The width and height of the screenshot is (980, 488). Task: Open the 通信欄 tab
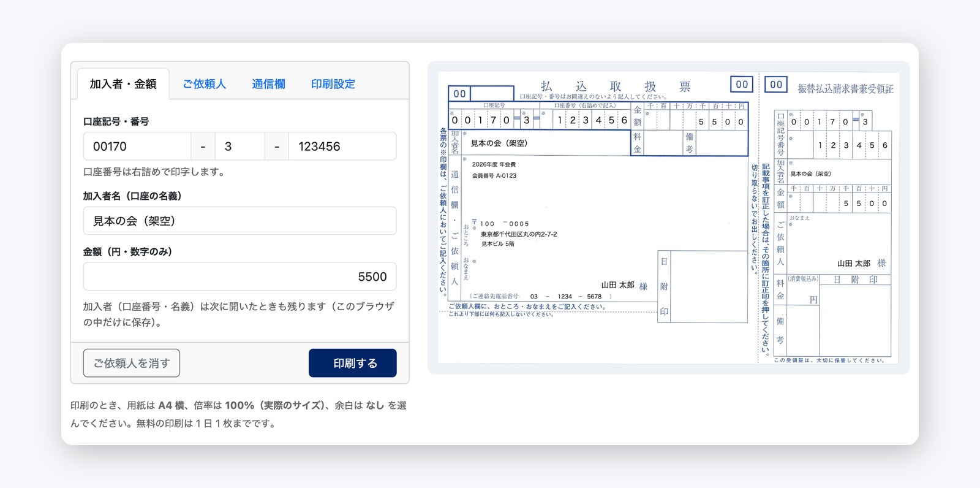268,84
